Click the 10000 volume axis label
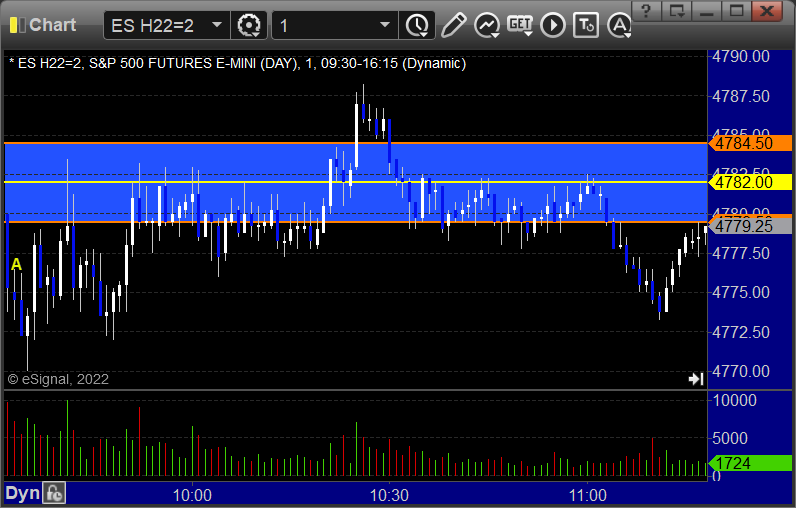 point(734,400)
